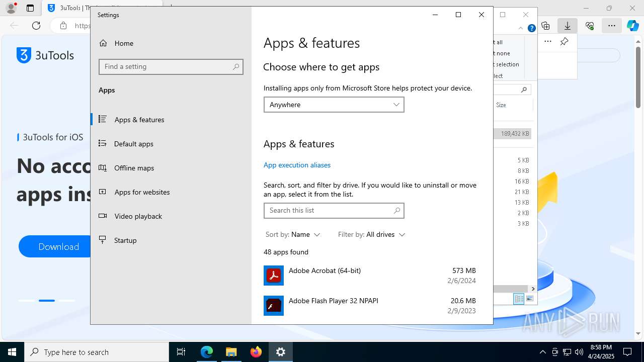Open Task View on taskbar
The image size is (644, 362).
(x=181, y=352)
